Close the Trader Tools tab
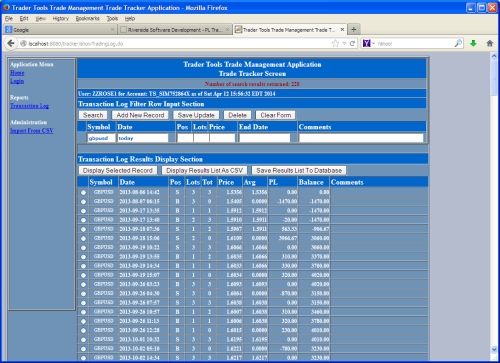This screenshot has height=363, width=500. (342, 30)
